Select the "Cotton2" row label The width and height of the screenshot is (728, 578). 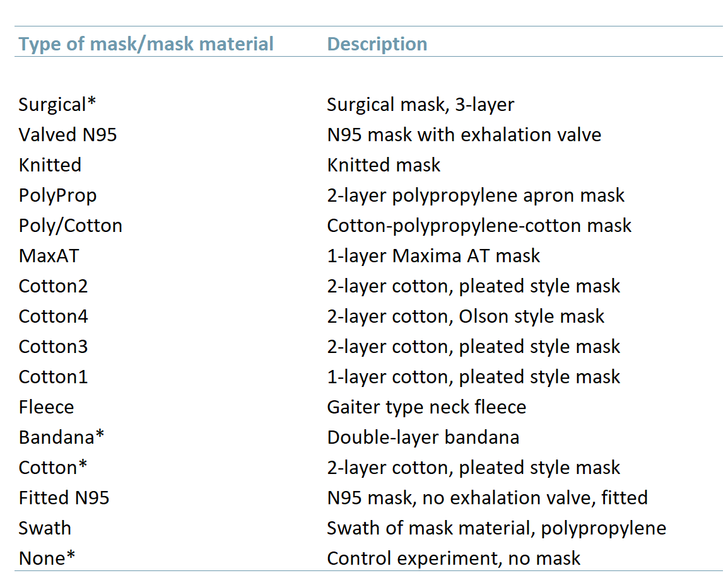53,286
